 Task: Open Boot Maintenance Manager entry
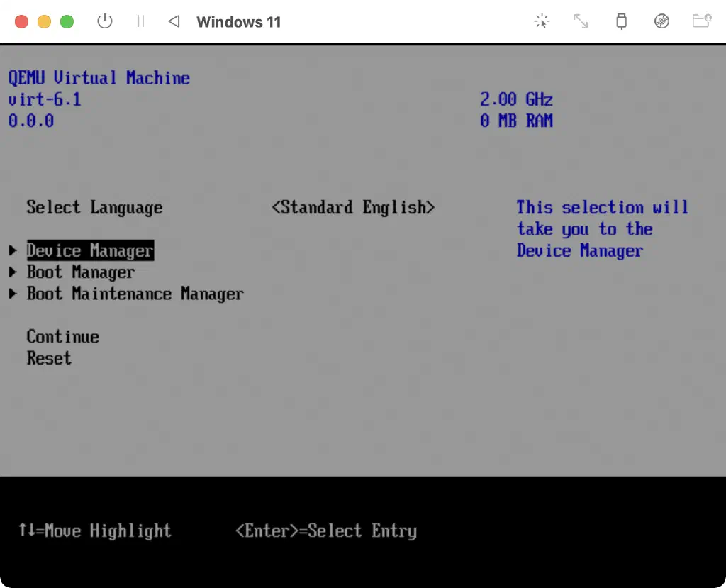click(x=135, y=294)
